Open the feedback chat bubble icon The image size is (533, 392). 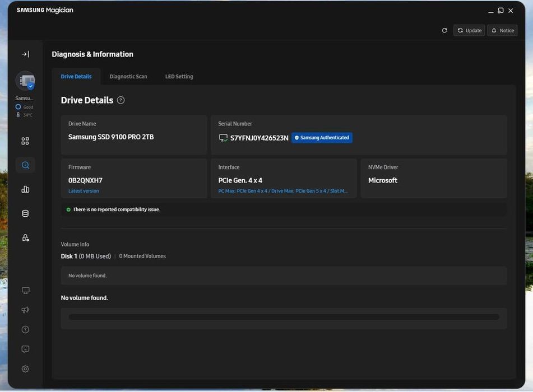25,349
